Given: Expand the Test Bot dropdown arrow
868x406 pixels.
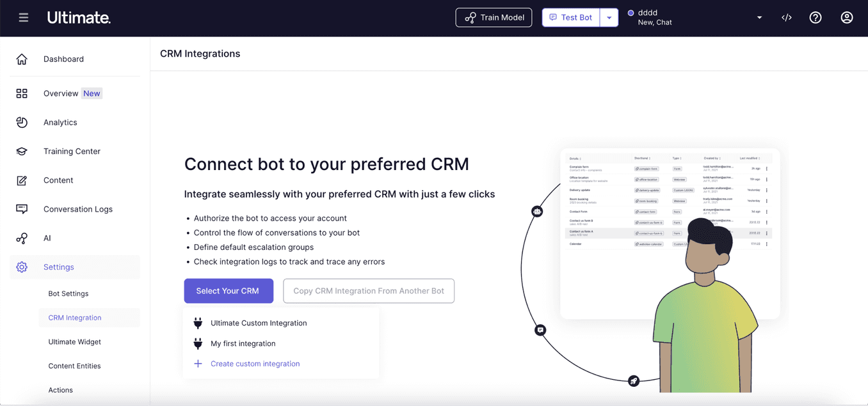Looking at the screenshot, I should click(609, 18).
